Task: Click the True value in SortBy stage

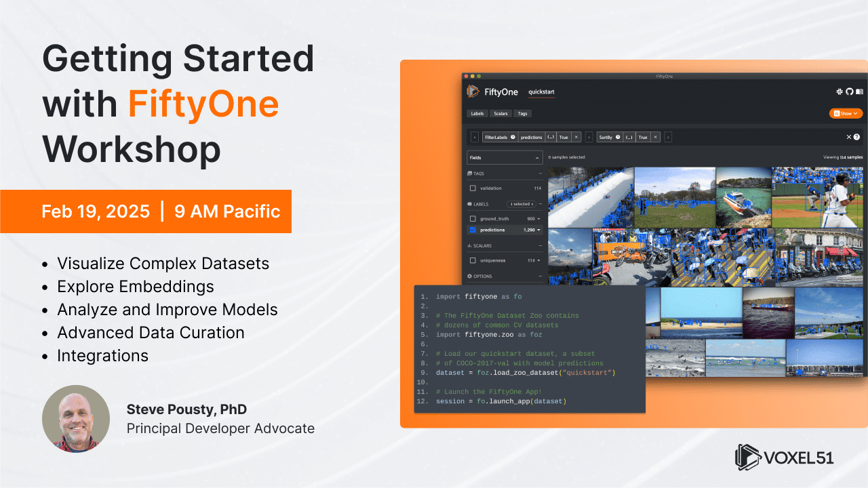Action: [x=643, y=137]
